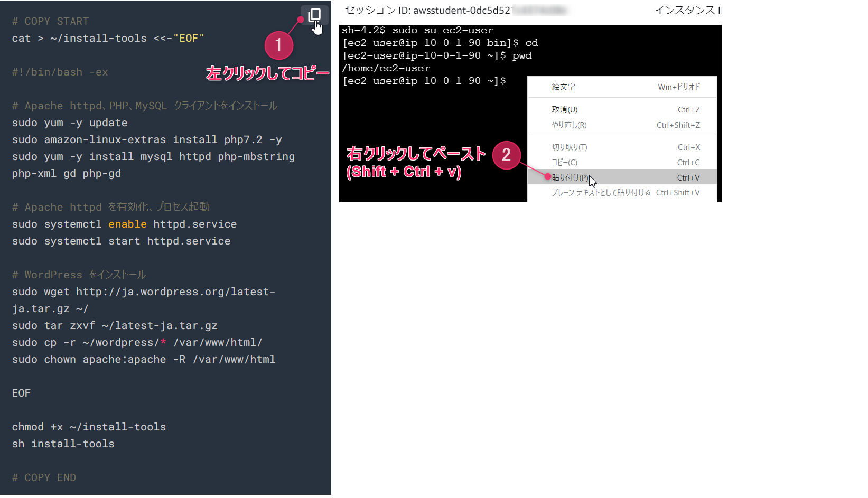Click 貼り付け(P) to paste into terminal
The image size is (868, 498).
(x=570, y=177)
